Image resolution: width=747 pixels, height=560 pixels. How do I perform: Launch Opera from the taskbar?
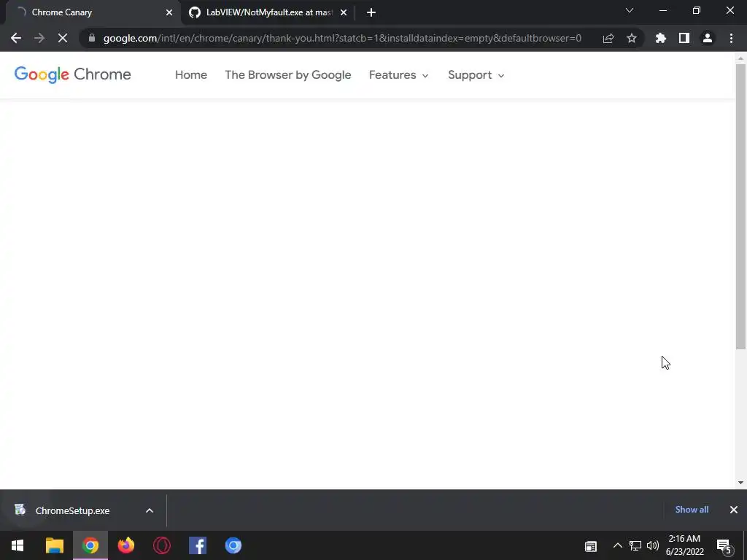(x=162, y=545)
